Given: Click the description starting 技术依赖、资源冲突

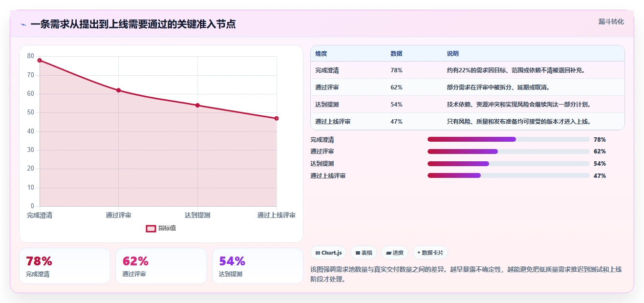Looking at the screenshot, I should coord(519,105).
